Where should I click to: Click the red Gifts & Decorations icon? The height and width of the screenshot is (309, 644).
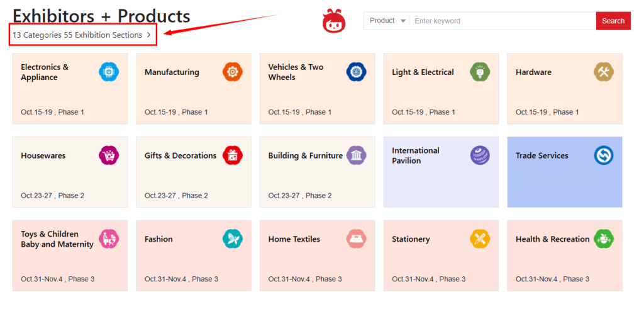click(x=233, y=155)
